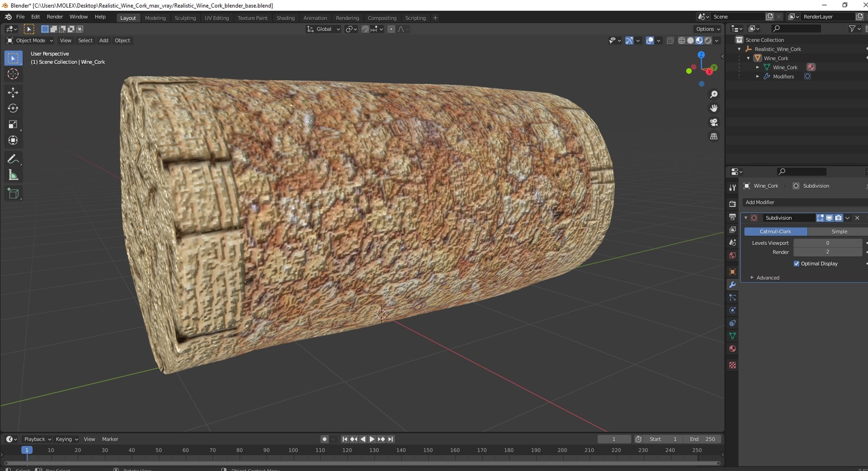
Task: Open the Global orientation dropdown
Action: pos(323,29)
